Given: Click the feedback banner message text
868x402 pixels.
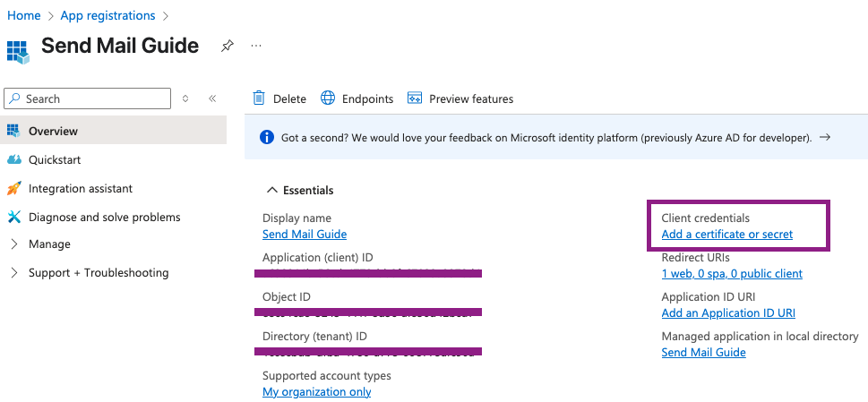Looking at the screenshot, I should 546,138.
